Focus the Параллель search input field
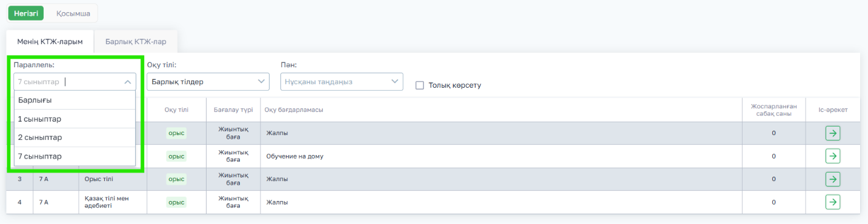 tap(67, 82)
